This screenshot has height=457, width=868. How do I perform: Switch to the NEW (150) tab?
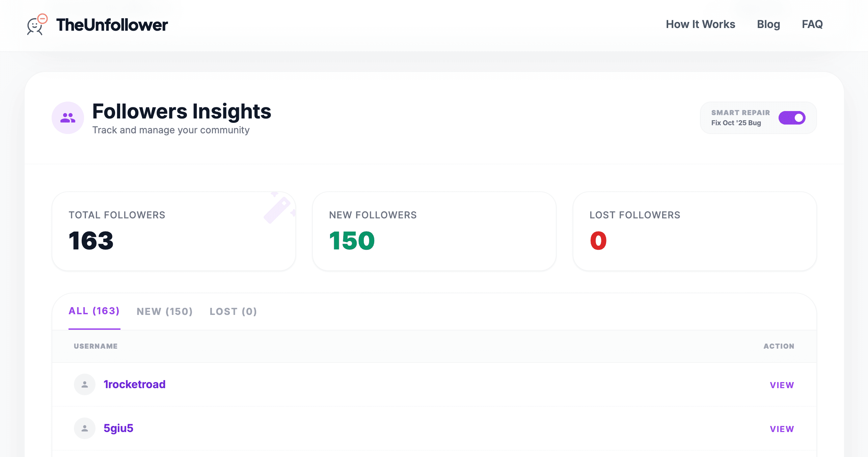(x=165, y=311)
